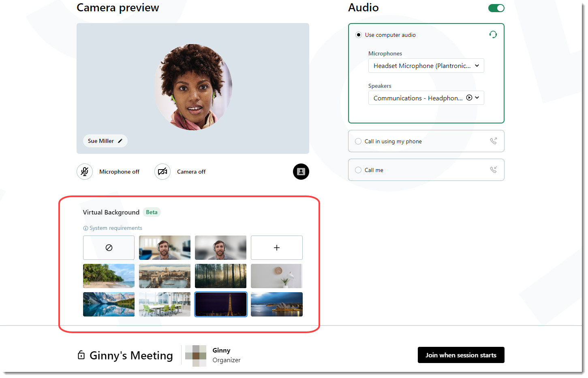Image resolution: width=588 pixels, height=378 pixels.
Task: Select Use computer audio radio button
Action: [x=359, y=35]
